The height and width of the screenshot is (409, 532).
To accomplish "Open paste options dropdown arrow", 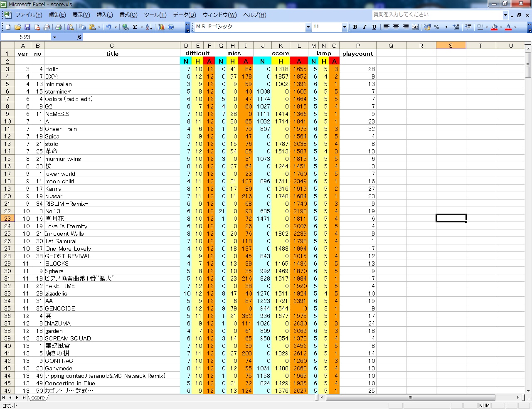I will click(x=99, y=27).
